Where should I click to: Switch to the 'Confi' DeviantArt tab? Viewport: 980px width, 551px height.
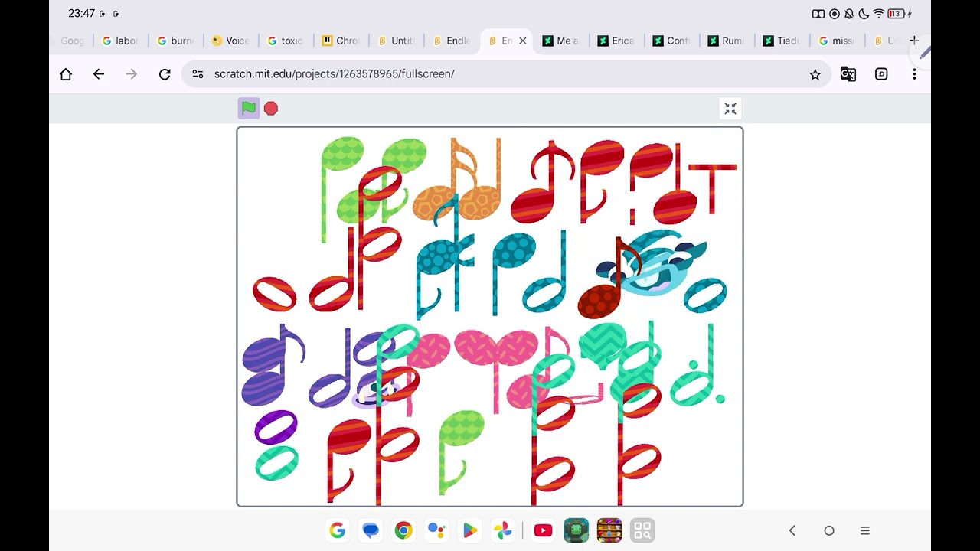tap(672, 41)
